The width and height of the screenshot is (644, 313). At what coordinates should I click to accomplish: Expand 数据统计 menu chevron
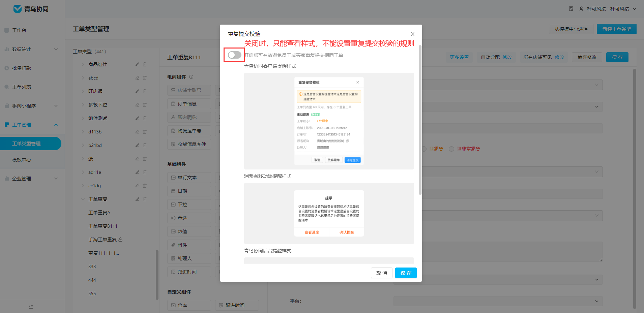[x=56, y=49]
